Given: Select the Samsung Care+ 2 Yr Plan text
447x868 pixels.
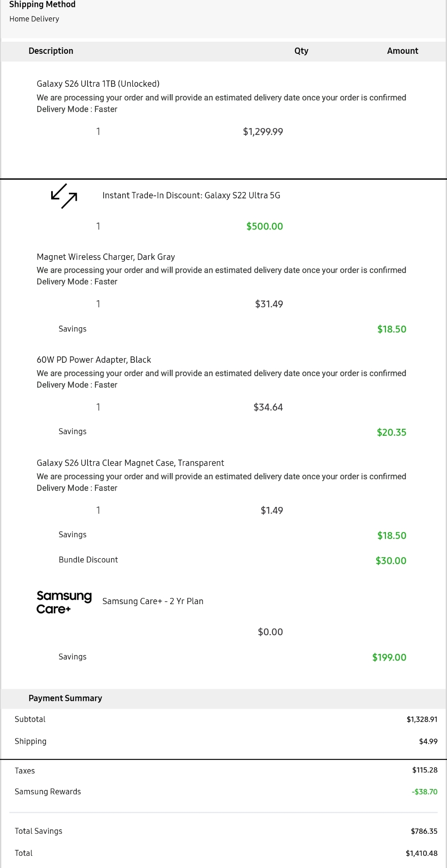Looking at the screenshot, I should (153, 602).
